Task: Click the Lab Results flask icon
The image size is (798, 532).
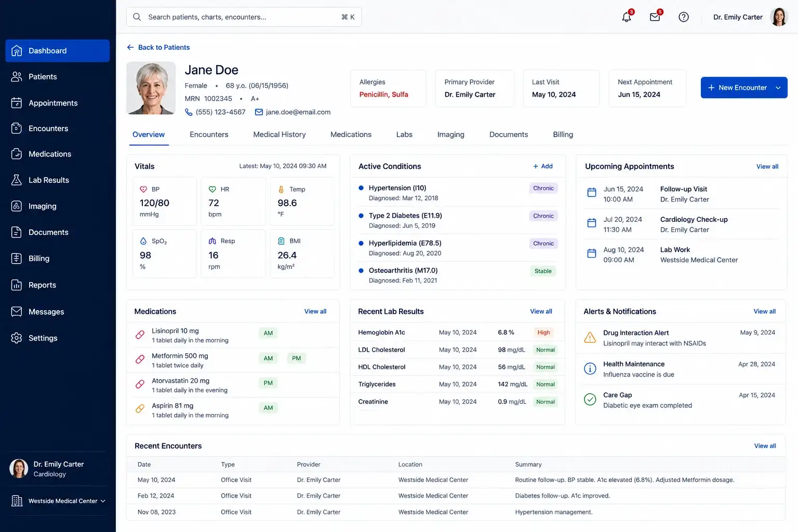Action: [x=17, y=180]
